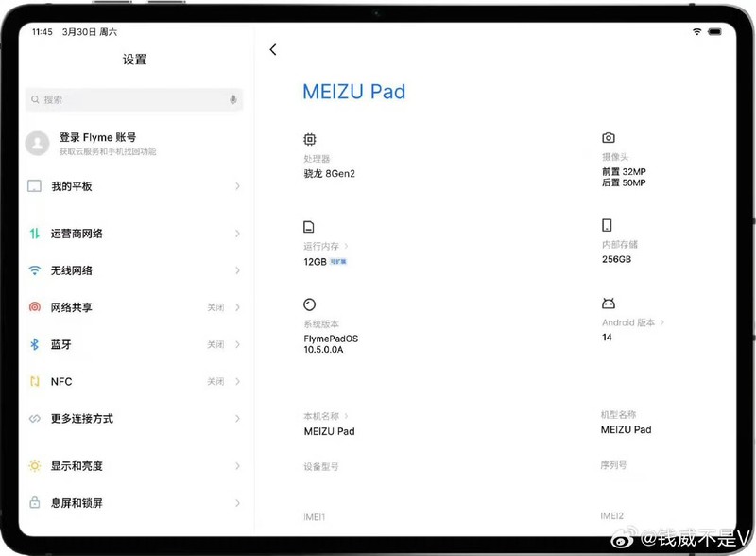Tap the microphone icon in search bar
Image resolution: width=756 pixels, height=556 pixels.
(x=232, y=99)
